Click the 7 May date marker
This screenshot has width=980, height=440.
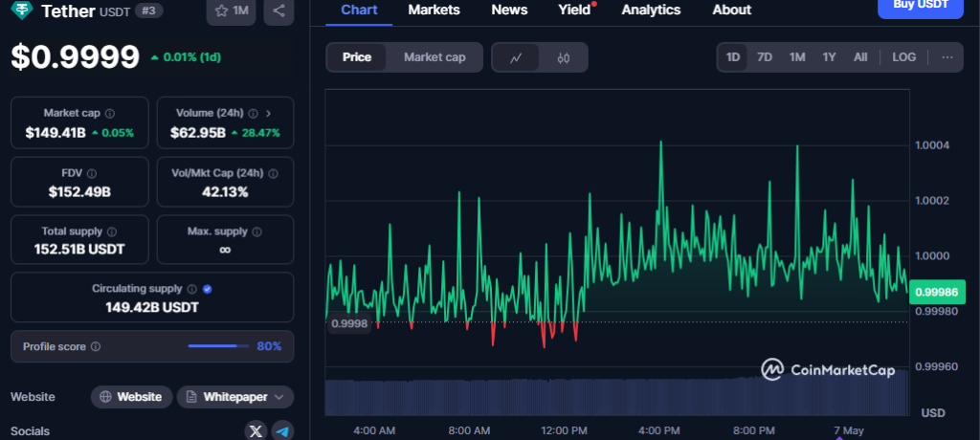point(848,430)
